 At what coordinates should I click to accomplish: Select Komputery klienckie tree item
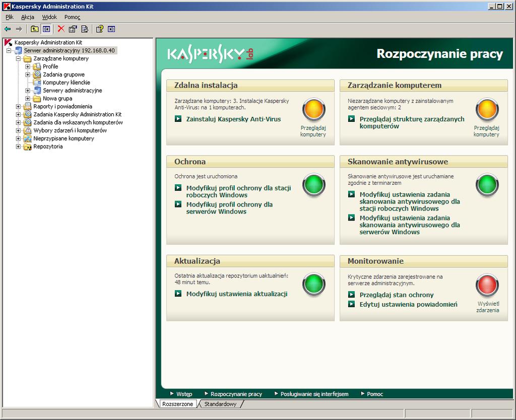67,83
